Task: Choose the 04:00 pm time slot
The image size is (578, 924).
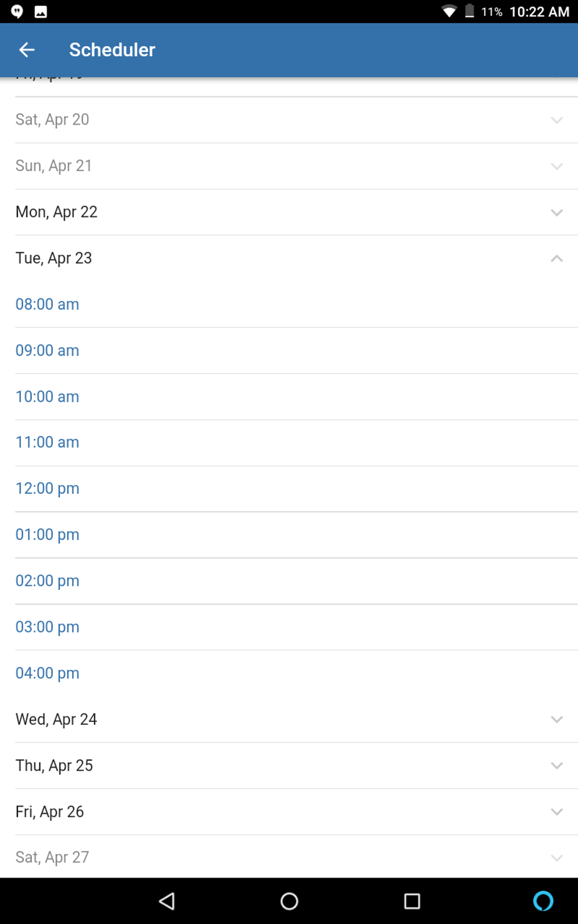Action: click(x=48, y=673)
